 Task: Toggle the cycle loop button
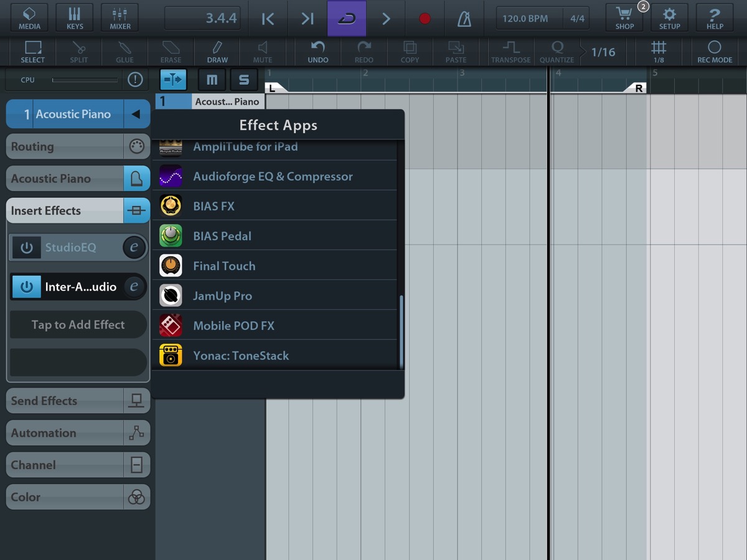(347, 19)
